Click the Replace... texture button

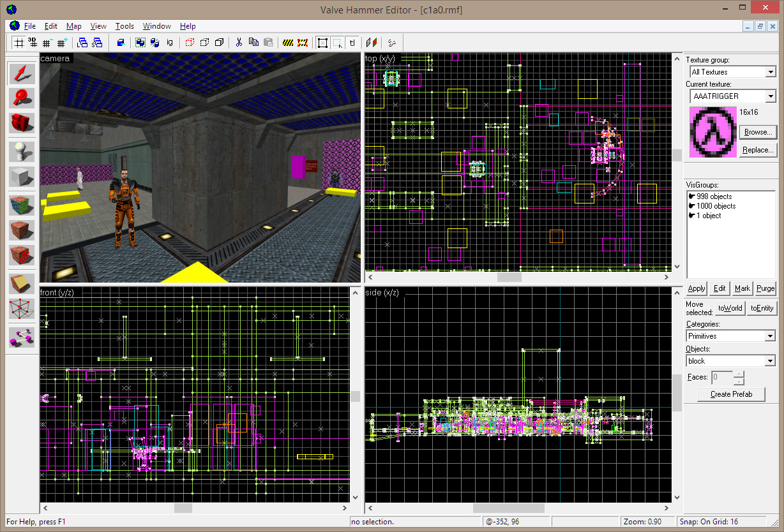[758, 151]
